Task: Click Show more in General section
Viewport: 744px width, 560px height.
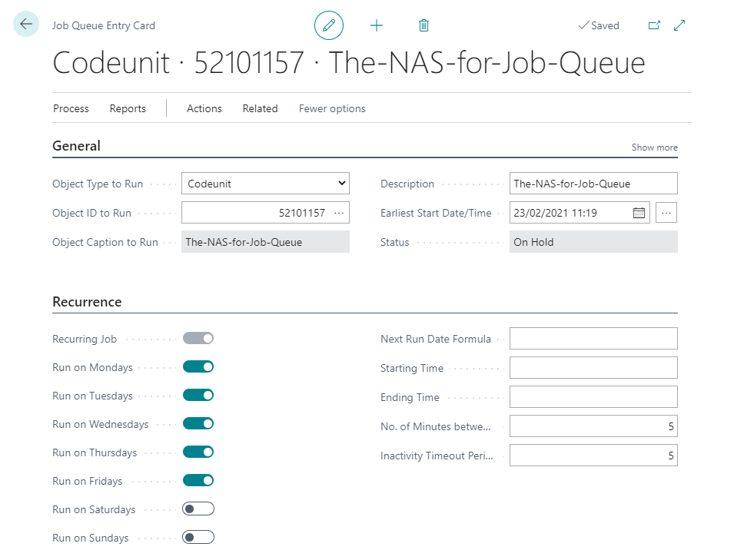Action: (654, 147)
